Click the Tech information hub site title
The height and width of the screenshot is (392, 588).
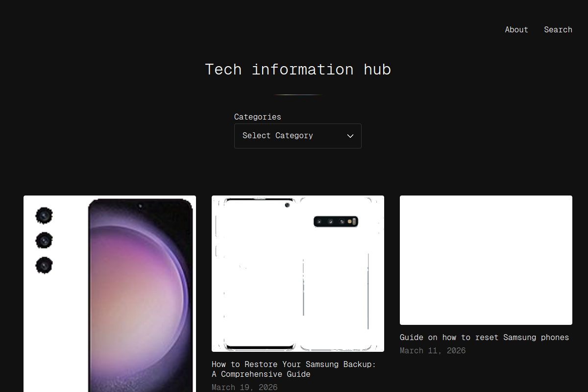(x=298, y=70)
